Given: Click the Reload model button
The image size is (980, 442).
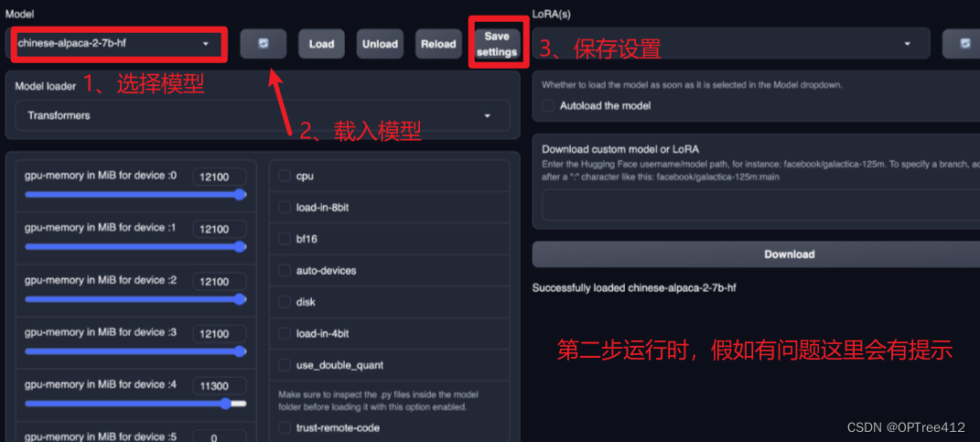Looking at the screenshot, I should pos(438,44).
